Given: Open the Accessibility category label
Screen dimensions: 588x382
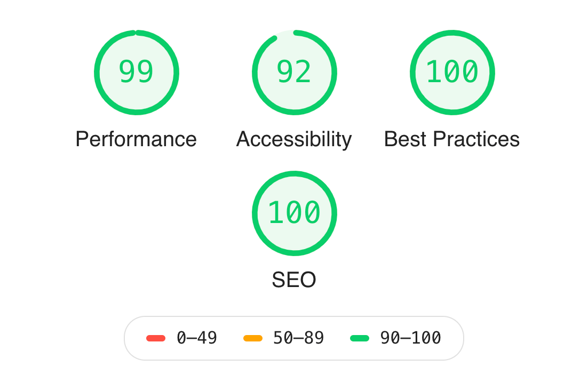Looking at the screenshot, I should 294,139.
